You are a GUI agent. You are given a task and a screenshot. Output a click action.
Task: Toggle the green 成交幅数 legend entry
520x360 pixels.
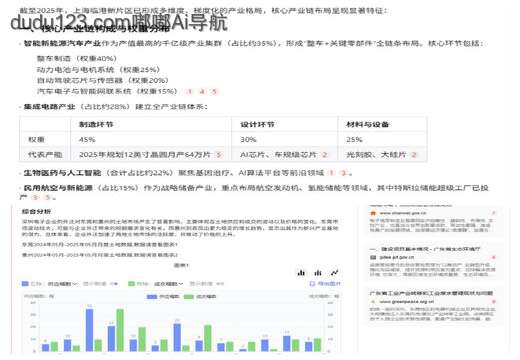point(200,296)
